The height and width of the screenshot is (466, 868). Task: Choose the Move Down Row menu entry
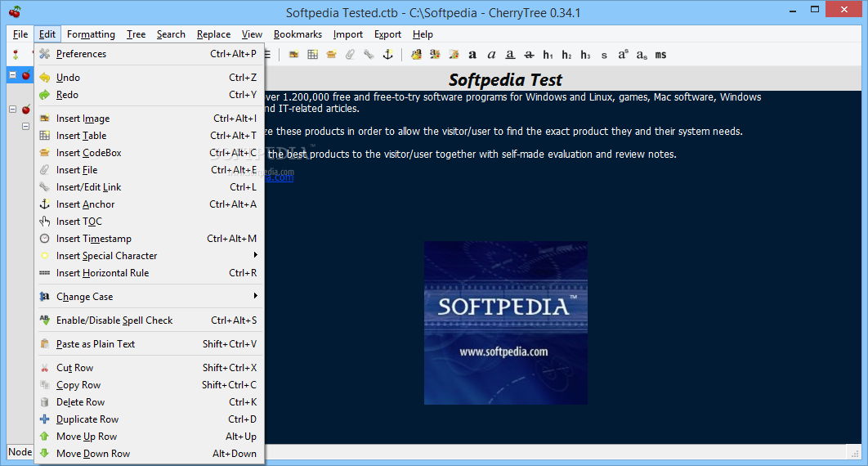[x=150, y=454]
